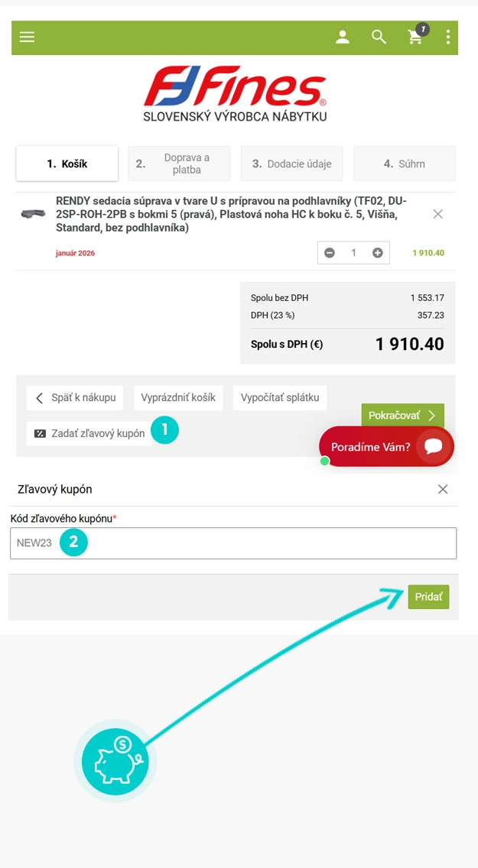
Task: Close the Zľavový kupón panel
Action: 443,489
